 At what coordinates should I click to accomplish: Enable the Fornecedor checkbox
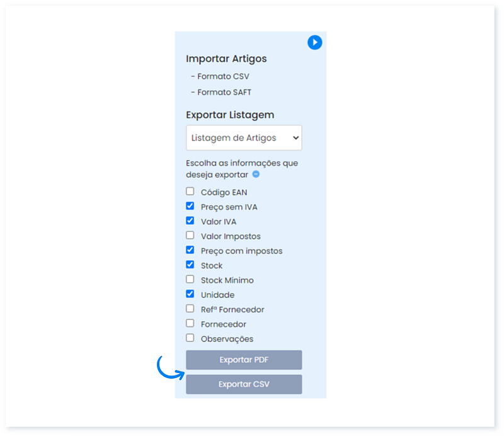tap(190, 323)
